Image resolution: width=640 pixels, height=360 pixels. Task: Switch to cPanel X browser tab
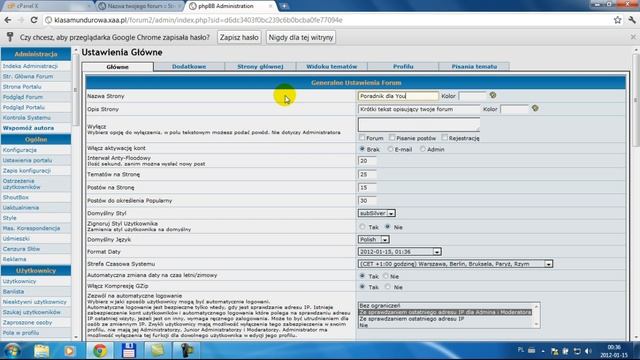coord(47,6)
